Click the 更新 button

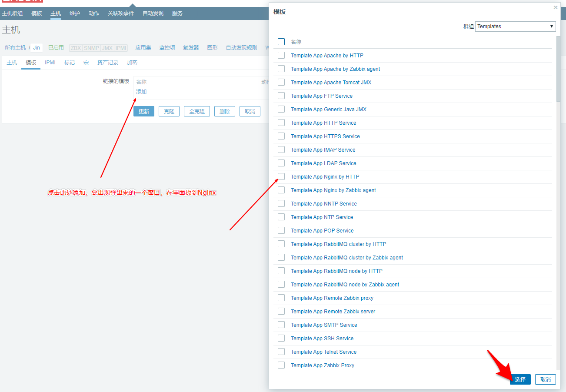point(144,111)
